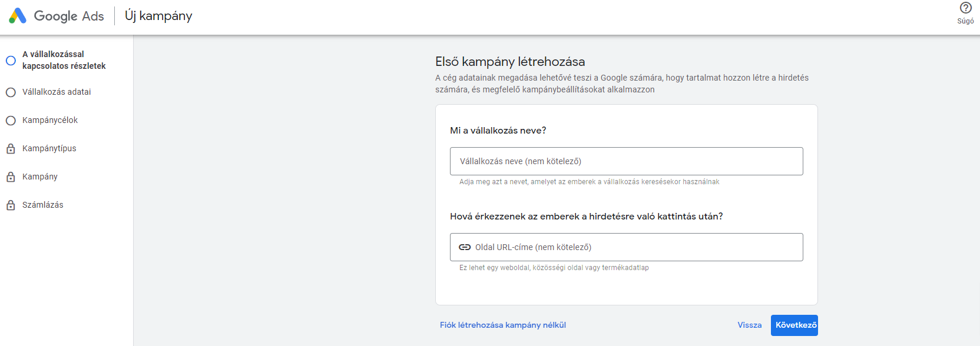Image resolution: width=980 pixels, height=346 pixels.
Task: Click the lock icon next to Kampánytípus
Action: click(x=10, y=148)
